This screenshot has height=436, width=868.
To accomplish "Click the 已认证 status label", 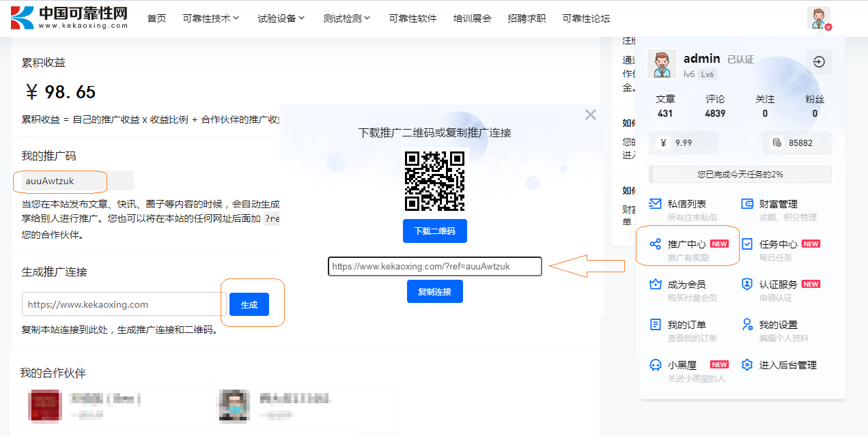I will (x=740, y=59).
